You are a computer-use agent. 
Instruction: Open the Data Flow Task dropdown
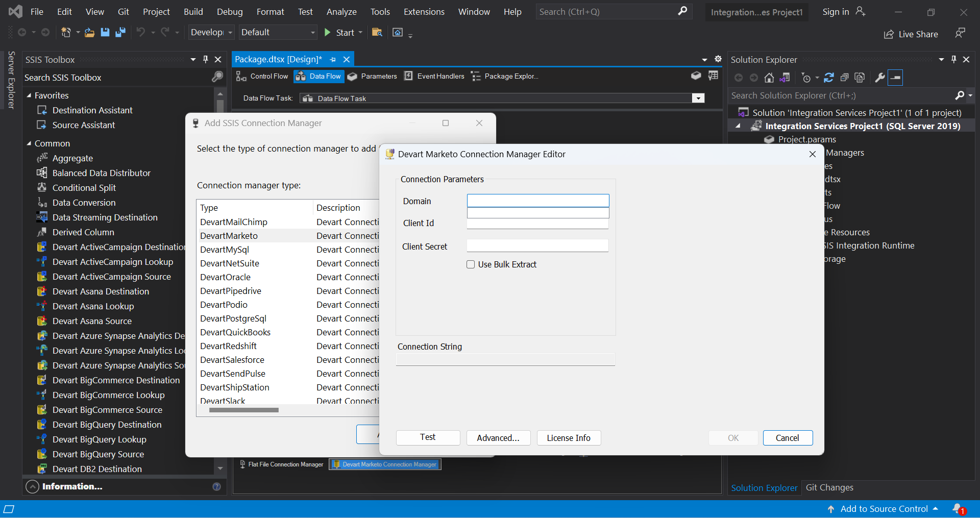tap(698, 98)
